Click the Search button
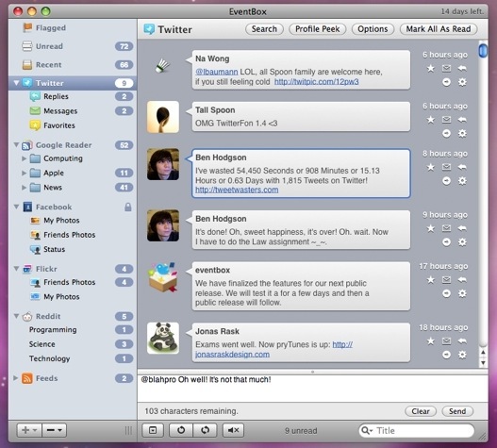The width and height of the screenshot is (497, 448). coord(264,29)
